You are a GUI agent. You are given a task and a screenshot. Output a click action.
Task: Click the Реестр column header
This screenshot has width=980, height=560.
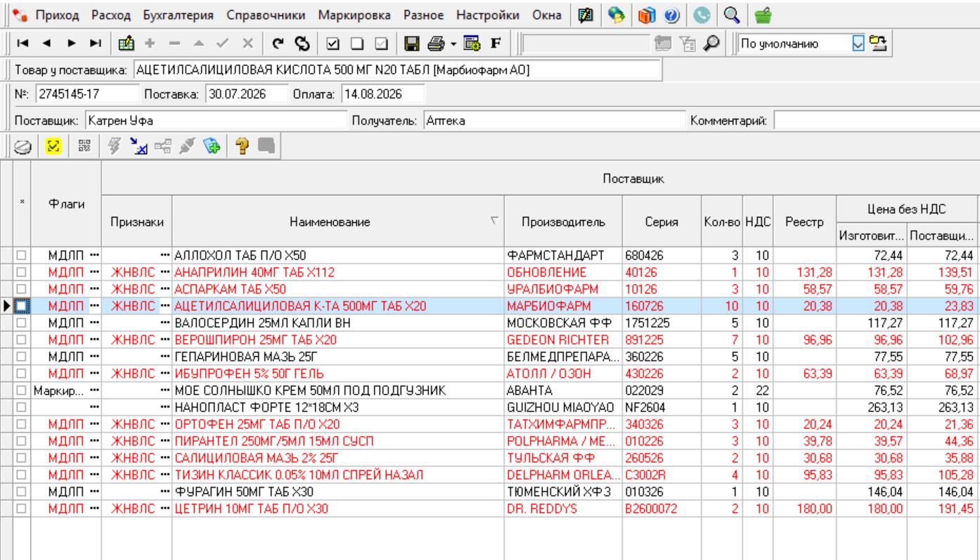coord(804,222)
